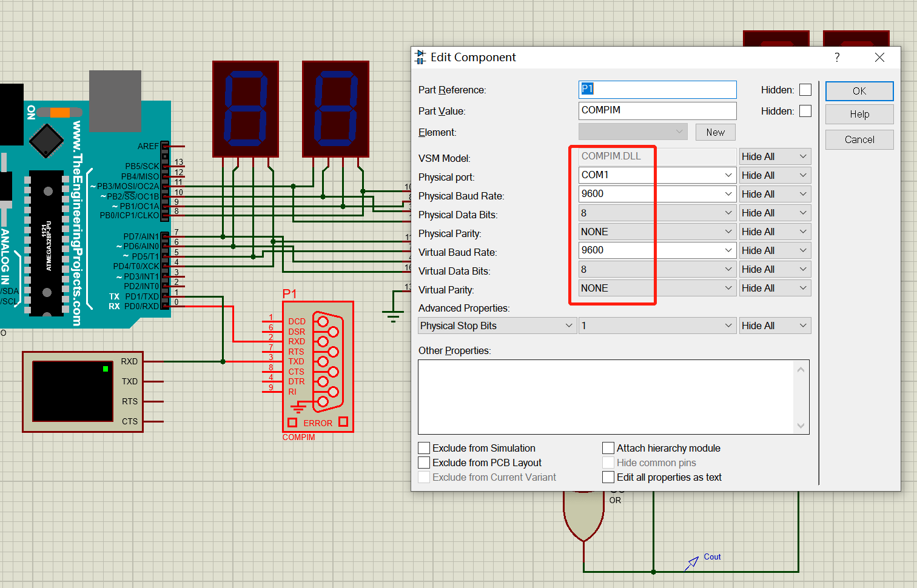Check Edit all properties as text
917x588 pixels.
tap(608, 477)
